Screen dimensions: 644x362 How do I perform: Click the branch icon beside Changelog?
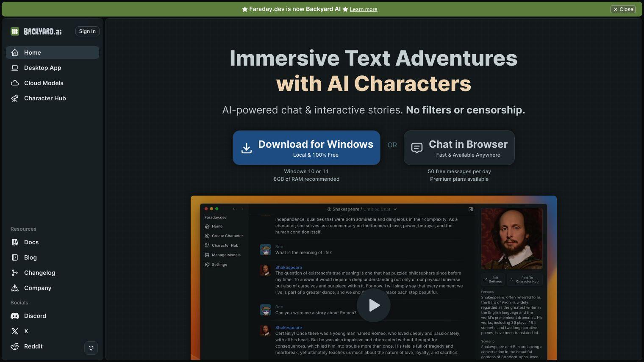coord(15,273)
